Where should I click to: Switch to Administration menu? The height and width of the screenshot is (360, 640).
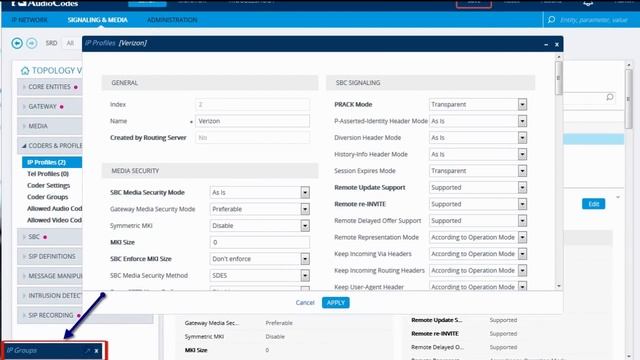click(x=172, y=20)
